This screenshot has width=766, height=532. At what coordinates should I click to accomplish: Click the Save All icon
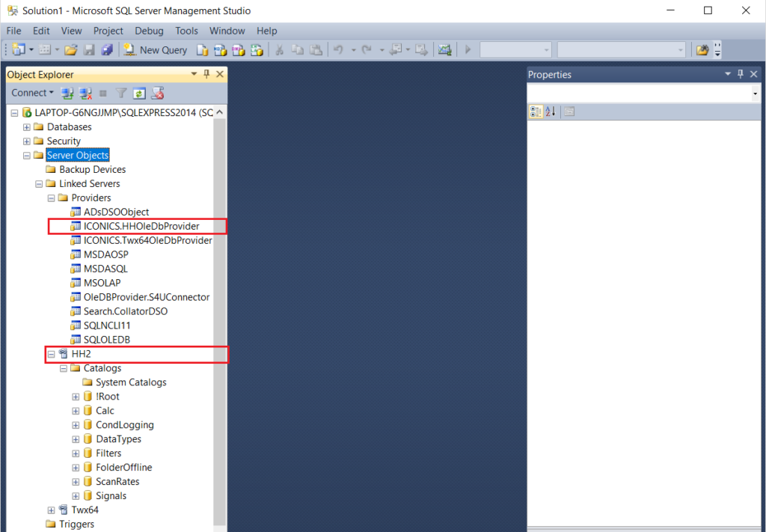(107, 49)
